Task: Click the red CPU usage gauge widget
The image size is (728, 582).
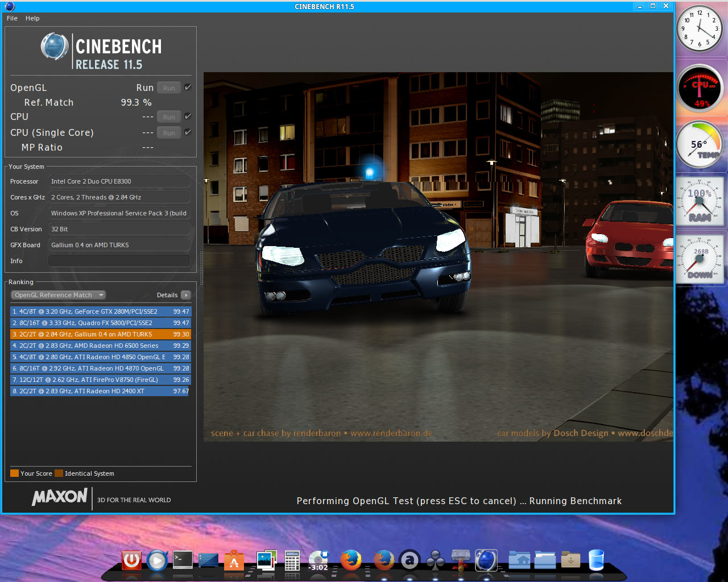Action: pos(700,89)
